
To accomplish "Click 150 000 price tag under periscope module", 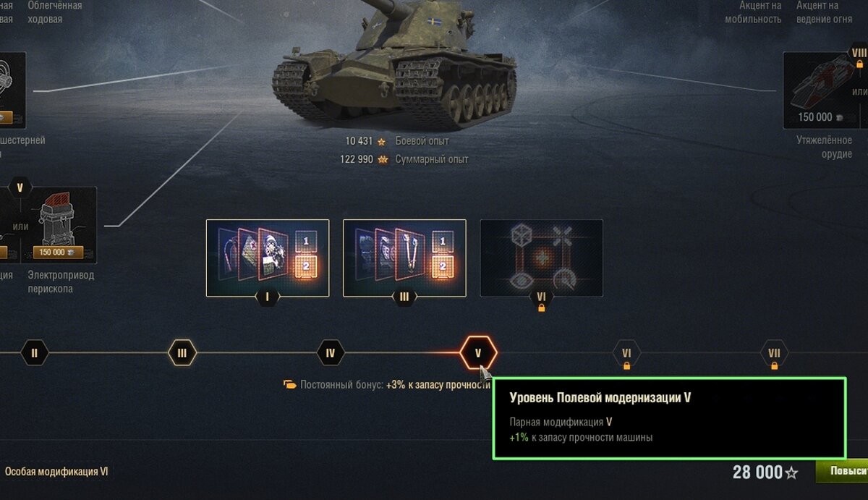I will (58, 253).
